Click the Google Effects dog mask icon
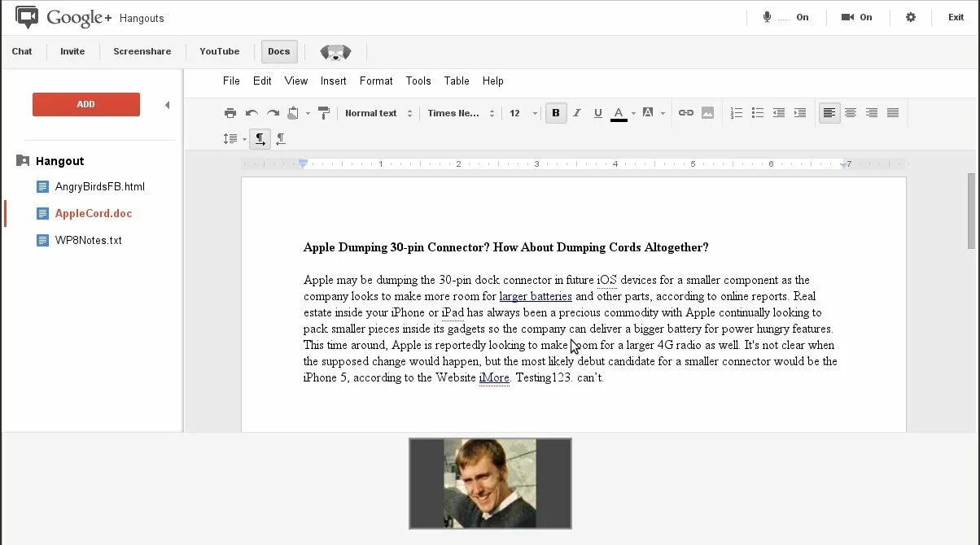The width and height of the screenshot is (980, 545). [x=335, y=52]
